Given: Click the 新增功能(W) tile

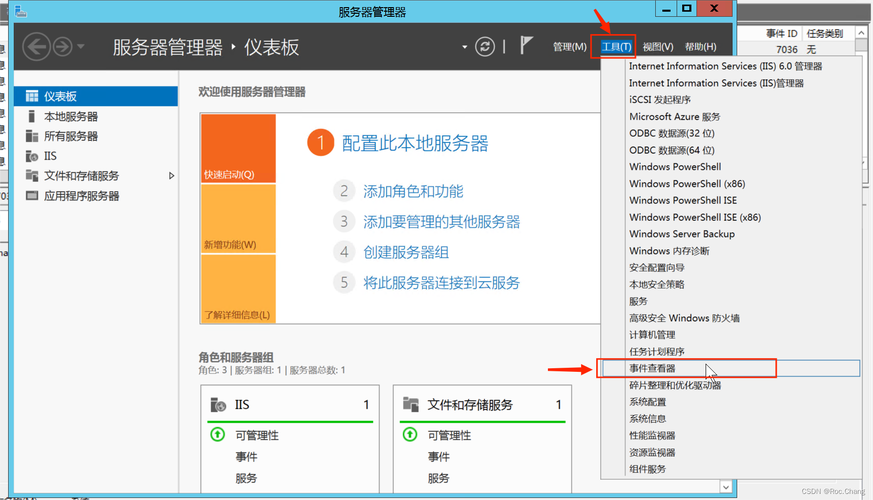Looking at the screenshot, I should coord(237,218).
